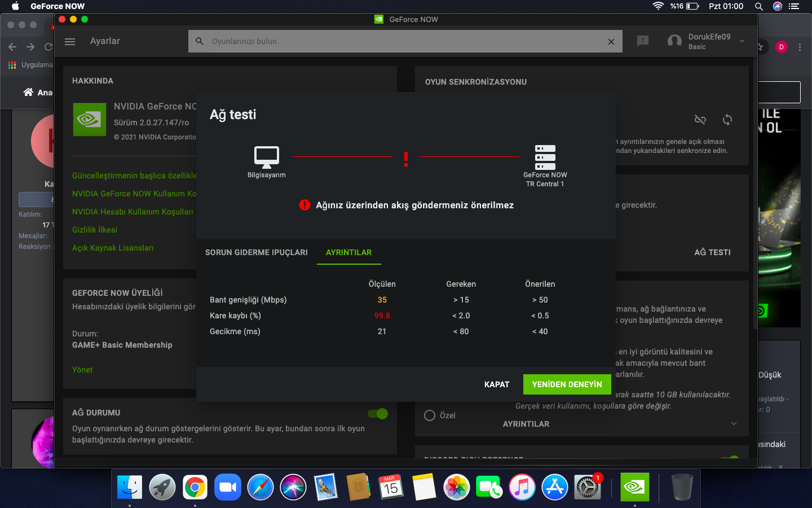The height and width of the screenshot is (508, 812).
Task: Expand the DorukEfe09 account dropdown arrow
Action: pyautogui.click(x=742, y=41)
